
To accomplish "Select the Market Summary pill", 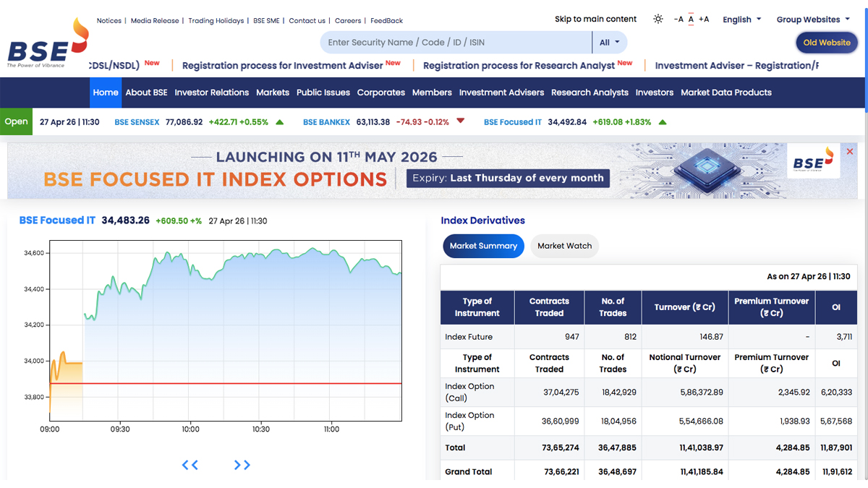I will pos(483,246).
